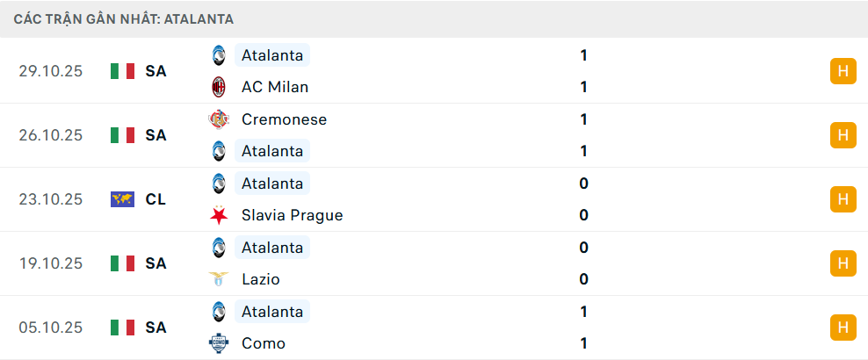Image resolution: width=868 pixels, height=360 pixels.
Task: Click the H draw badge for 29.10.25
Action: [843, 71]
